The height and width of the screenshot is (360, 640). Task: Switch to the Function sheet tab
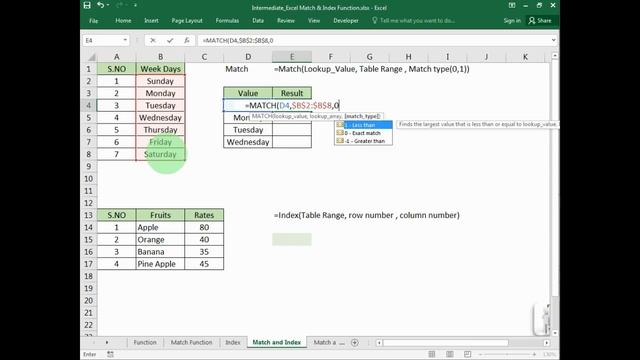[145, 342]
